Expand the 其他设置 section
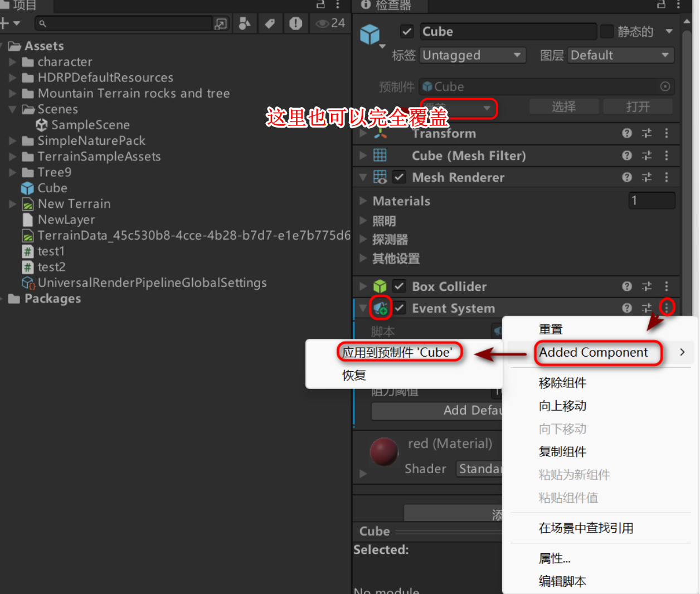Image resolution: width=700 pixels, height=594 pixels. [x=363, y=258]
